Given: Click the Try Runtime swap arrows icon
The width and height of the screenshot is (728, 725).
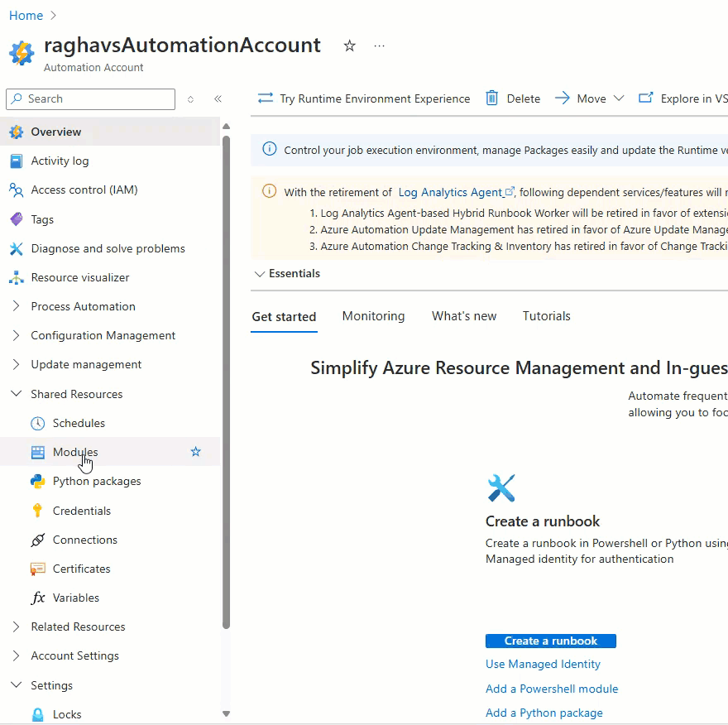Looking at the screenshot, I should click(266, 98).
